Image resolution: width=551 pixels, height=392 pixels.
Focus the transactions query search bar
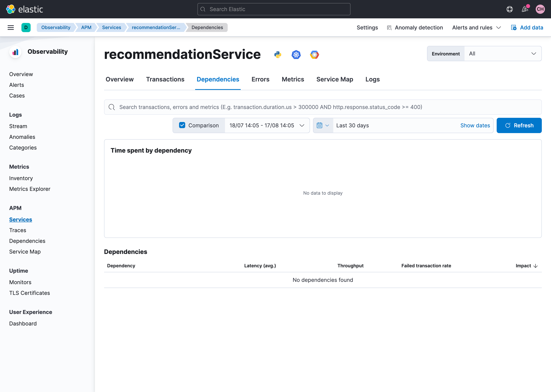pyautogui.click(x=323, y=107)
